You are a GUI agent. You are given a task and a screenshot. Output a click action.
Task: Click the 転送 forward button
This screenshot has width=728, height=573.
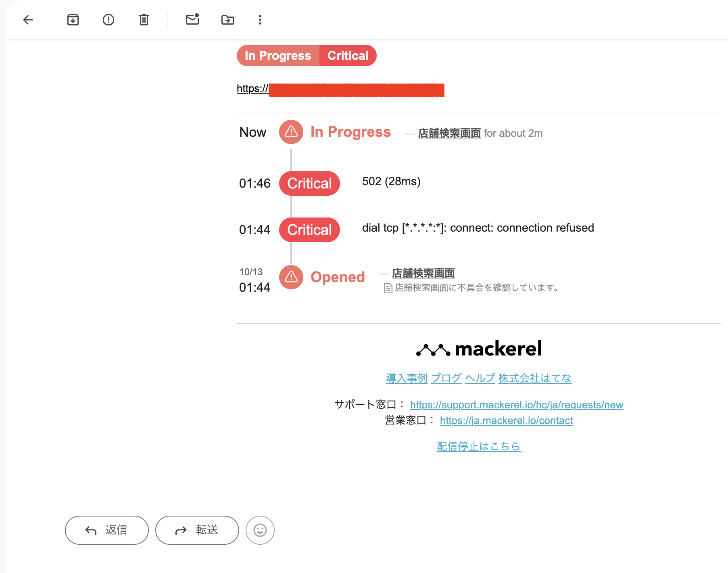pos(197,530)
